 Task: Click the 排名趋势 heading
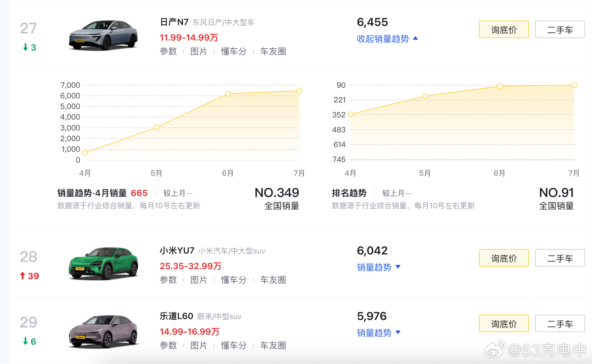click(x=349, y=193)
